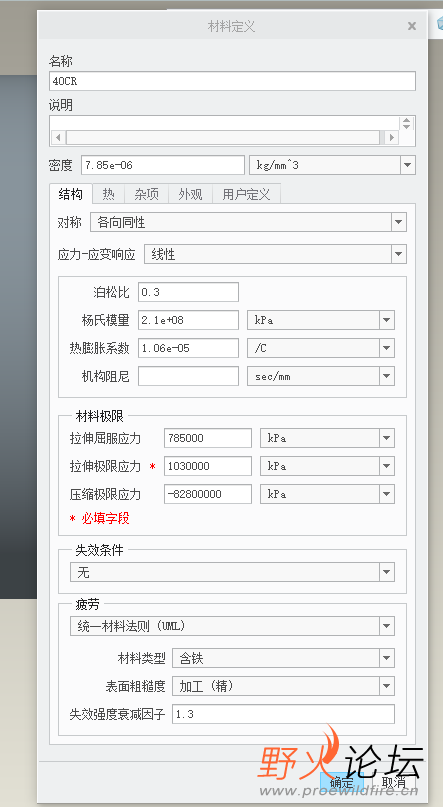Select the 外观 tab
The image size is (443, 807).
(x=190, y=194)
